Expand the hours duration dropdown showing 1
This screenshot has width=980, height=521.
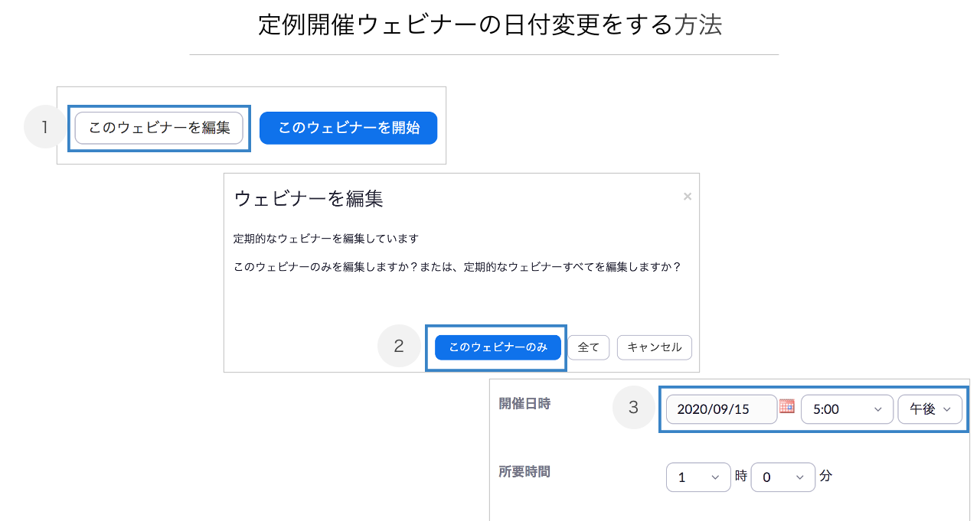click(698, 477)
